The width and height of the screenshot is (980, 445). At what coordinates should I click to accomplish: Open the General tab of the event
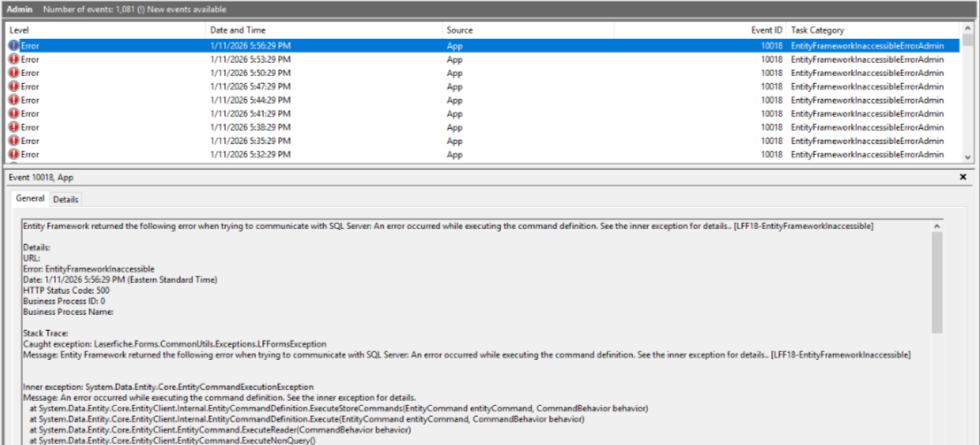(30, 199)
